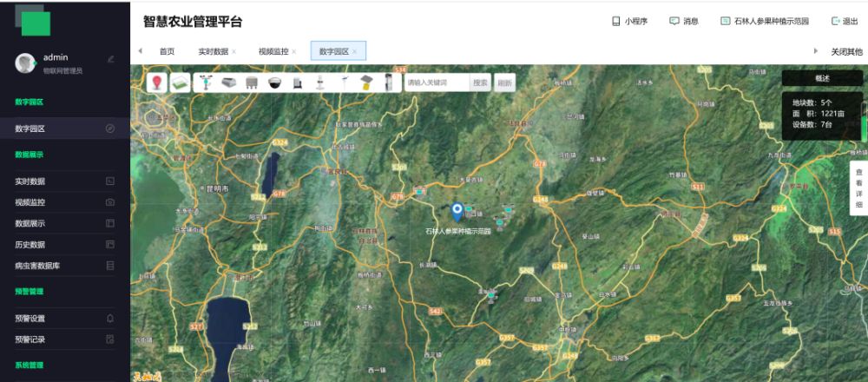Switch to the 首页 tab
The image size is (868, 382).
[x=167, y=51]
